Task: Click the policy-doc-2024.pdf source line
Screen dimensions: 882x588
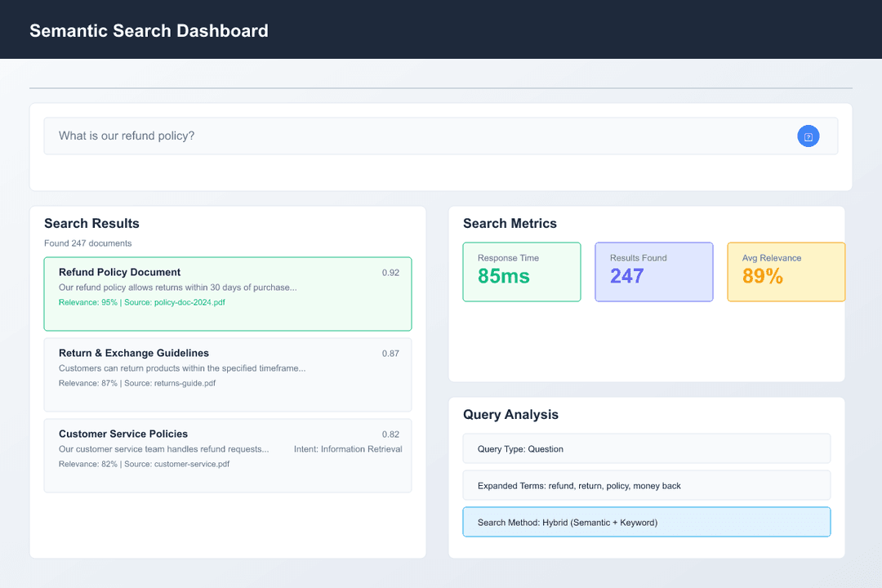Action: pos(142,302)
